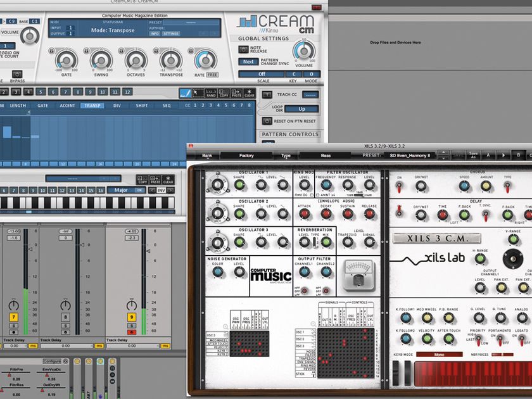
Task: Open the SCALE dropdown showing Off
Action: (262, 74)
